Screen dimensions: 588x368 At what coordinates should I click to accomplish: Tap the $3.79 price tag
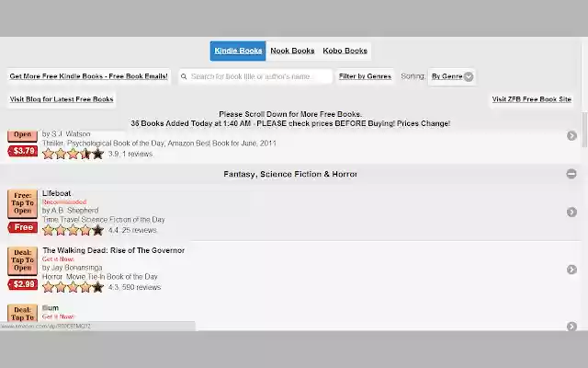click(x=23, y=151)
